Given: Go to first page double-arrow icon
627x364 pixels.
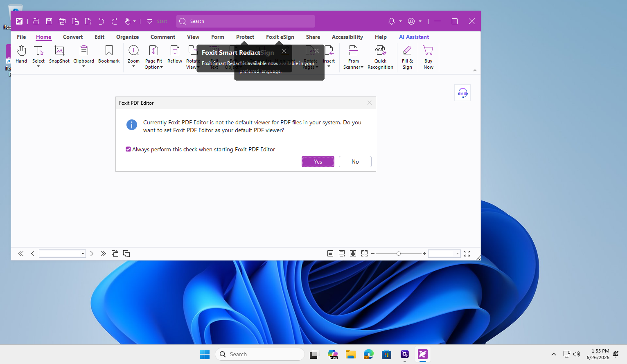Looking at the screenshot, I should click(21, 254).
